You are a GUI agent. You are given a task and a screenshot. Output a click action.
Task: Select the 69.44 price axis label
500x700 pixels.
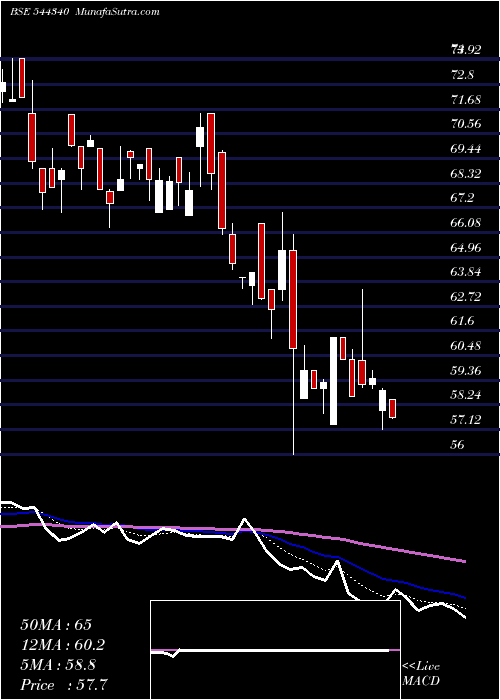[467, 149]
